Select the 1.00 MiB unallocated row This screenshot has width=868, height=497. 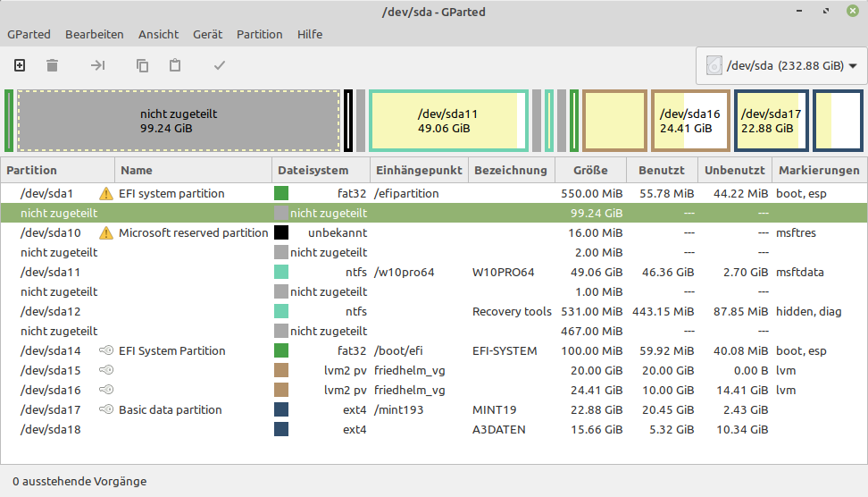click(434, 291)
